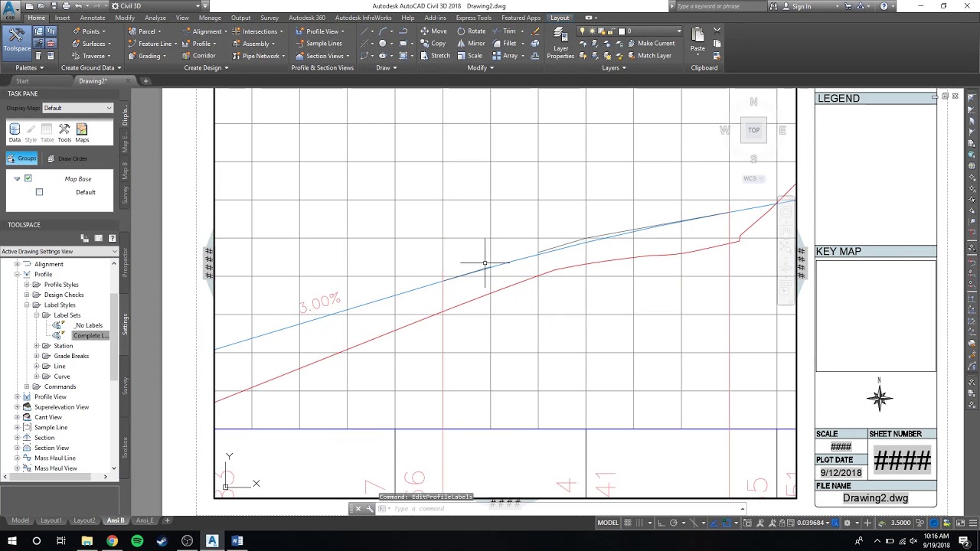Open Word from the taskbar
Screen dimensions: 980x551
237,541
